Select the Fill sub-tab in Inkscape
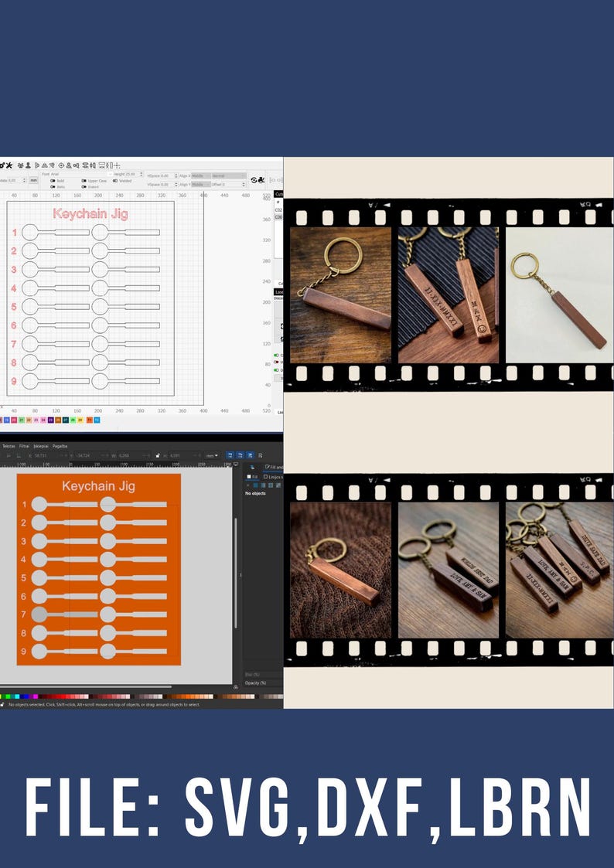This screenshot has width=614, height=868. [x=252, y=477]
